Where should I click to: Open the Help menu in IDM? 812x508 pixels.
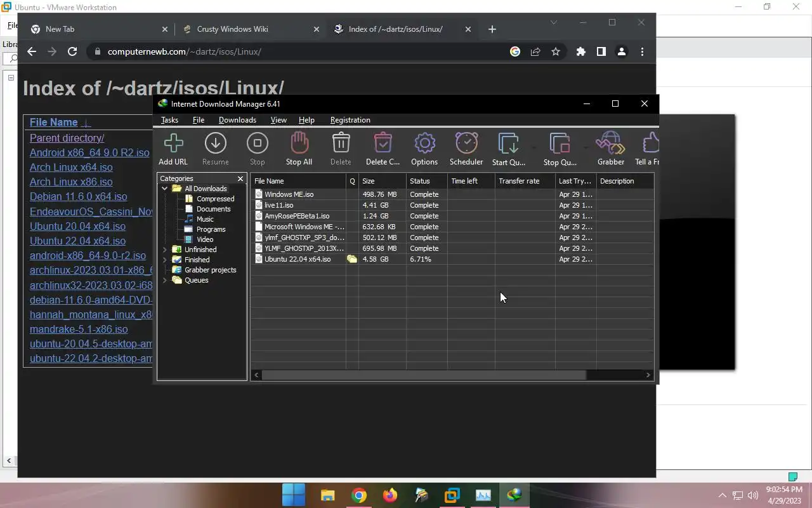[x=306, y=120]
